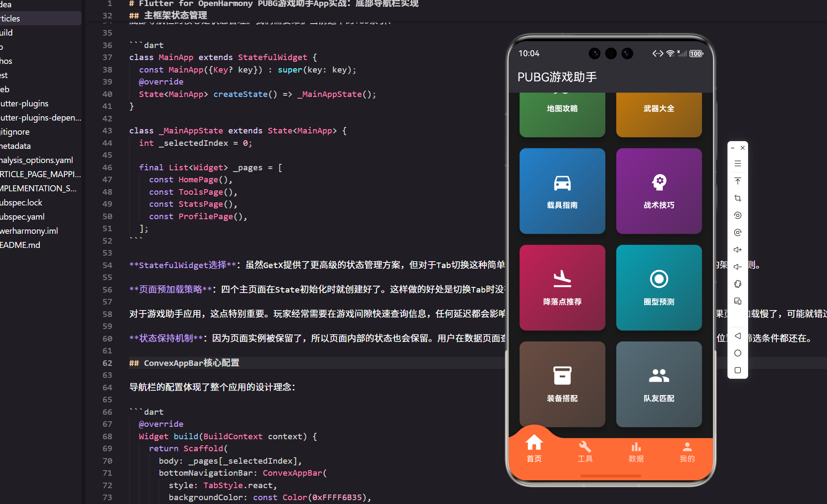Open the hamburger menu in the emulator panel

pos(738,163)
